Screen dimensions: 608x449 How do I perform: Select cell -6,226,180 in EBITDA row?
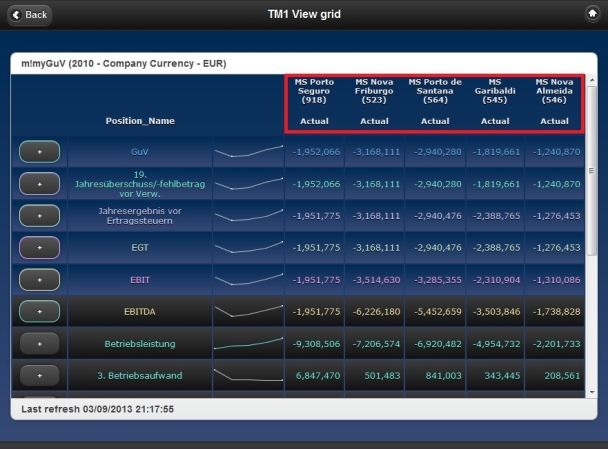pos(375,311)
